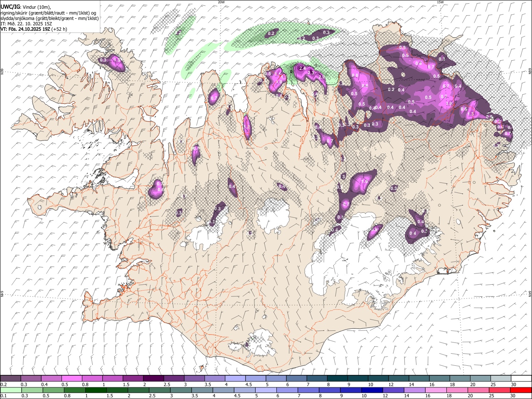Viewport: 532px width, 399px height.
Task: Click lower legend swatch between 14 and 16
Action: tap(415, 390)
